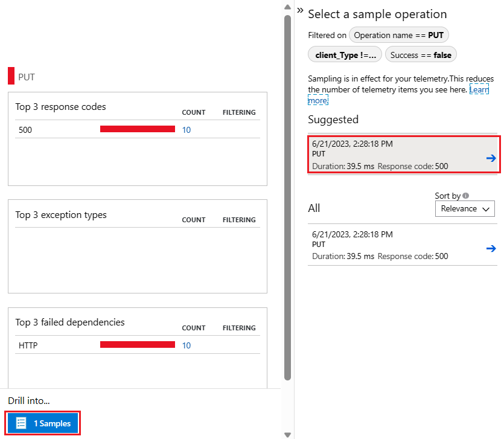Screen dimensions: 504x439
Task: Click the red PUT operation marker
Action: (x=11, y=77)
